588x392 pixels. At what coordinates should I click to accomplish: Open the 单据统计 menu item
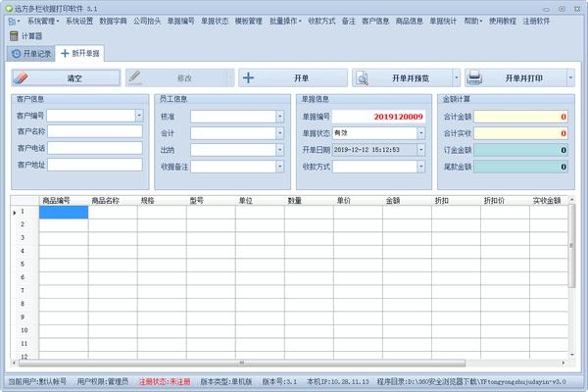coord(443,21)
